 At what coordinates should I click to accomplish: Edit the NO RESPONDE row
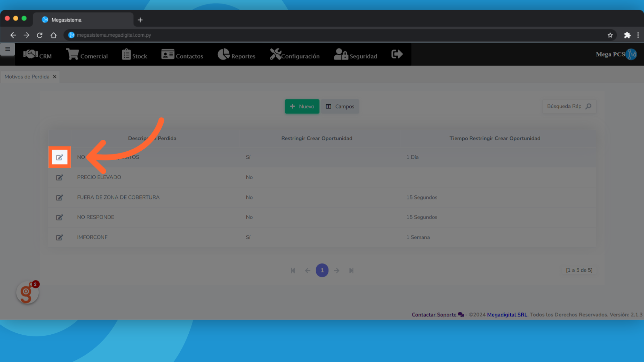60,217
